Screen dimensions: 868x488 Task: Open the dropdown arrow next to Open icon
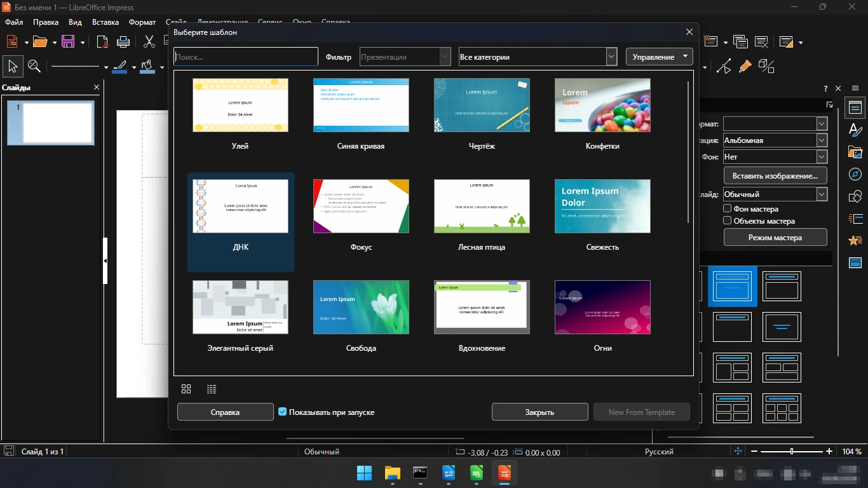55,43
